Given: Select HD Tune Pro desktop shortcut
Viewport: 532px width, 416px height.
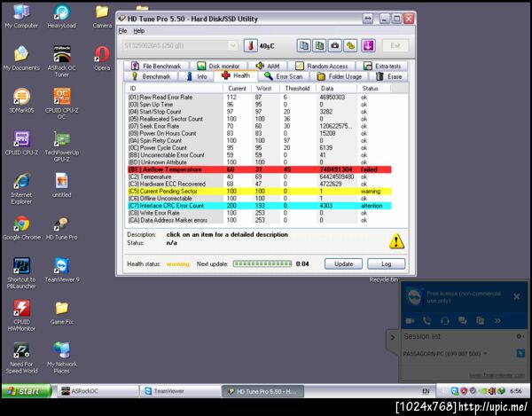Looking at the screenshot, I should pyautogui.click(x=62, y=227).
